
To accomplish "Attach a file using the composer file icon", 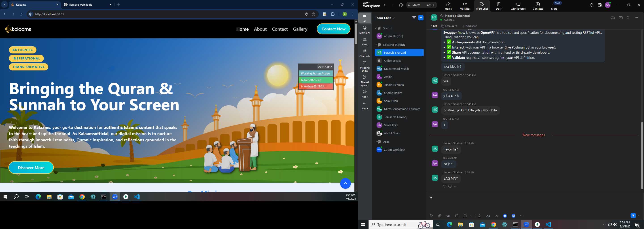I will click(457, 216).
